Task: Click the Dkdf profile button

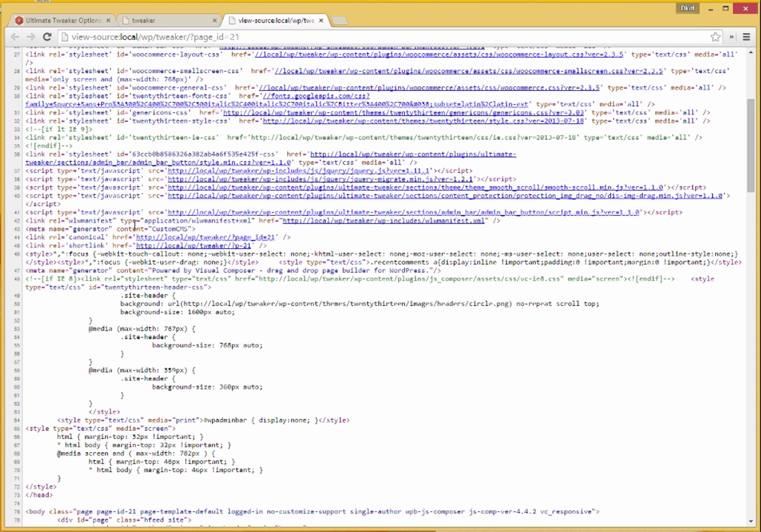Action: 687,8
